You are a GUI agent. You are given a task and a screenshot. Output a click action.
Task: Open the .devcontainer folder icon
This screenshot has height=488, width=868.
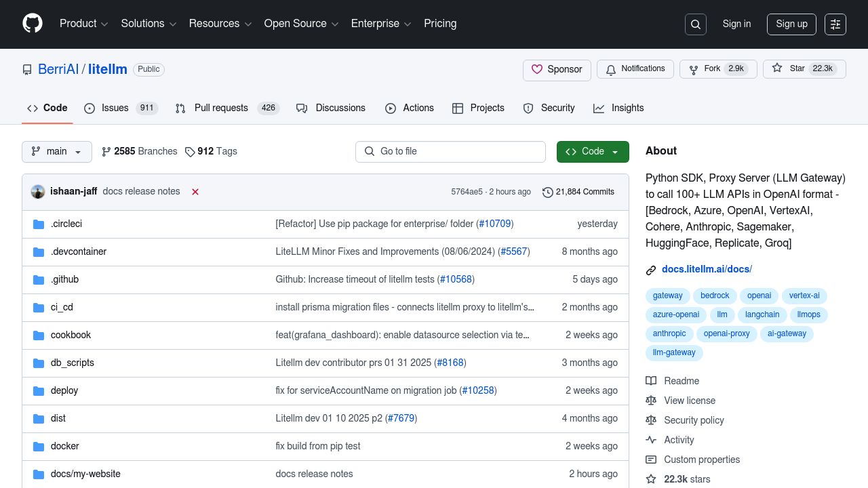pyautogui.click(x=39, y=251)
